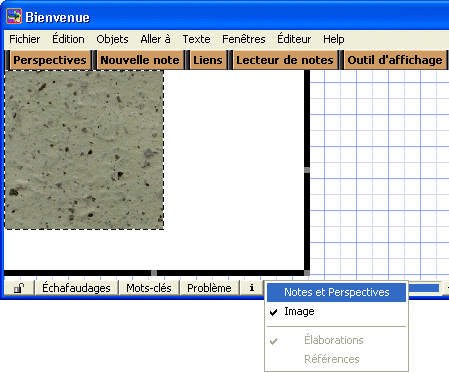Click the Lecteur de notes button
Screen dimensions: 449x373
tap(285, 60)
